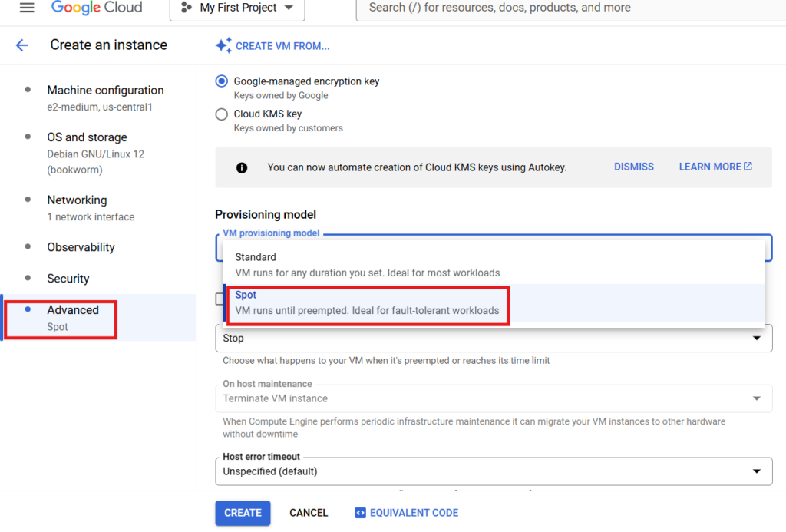Expand the Stop termination action dropdown
The height and width of the screenshot is (532, 786).
494,338
